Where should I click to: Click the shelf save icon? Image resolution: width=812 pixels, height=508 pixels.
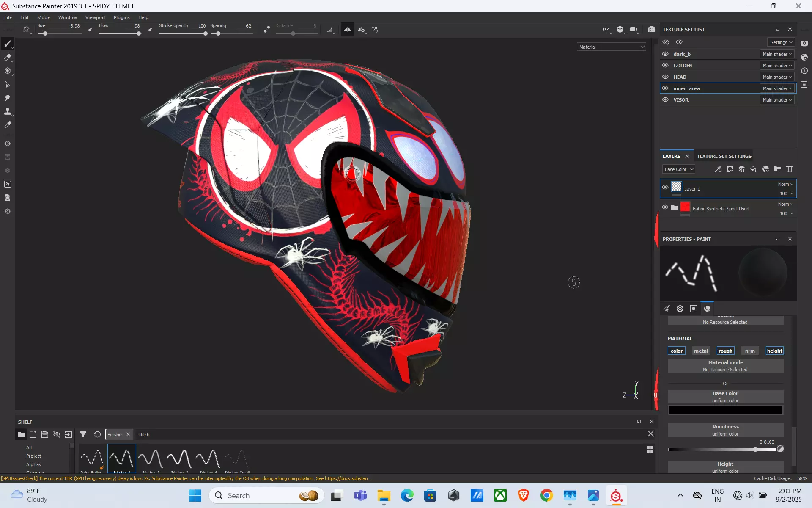(45, 434)
